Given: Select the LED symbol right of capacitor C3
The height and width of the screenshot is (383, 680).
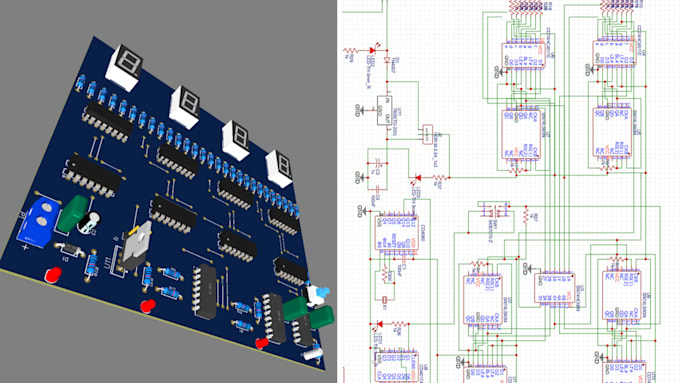Looking at the screenshot, I should coord(417,177).
